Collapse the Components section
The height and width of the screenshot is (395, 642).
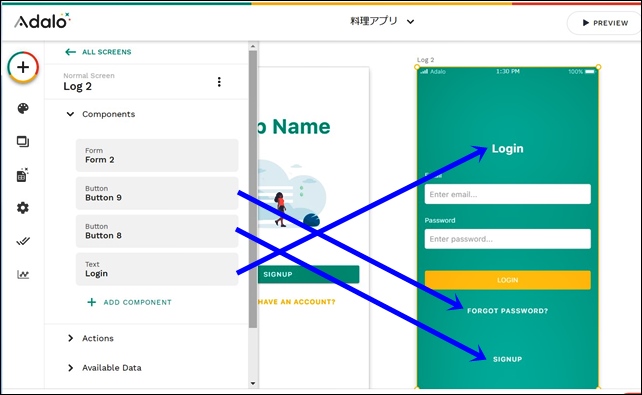coord(70,114)
